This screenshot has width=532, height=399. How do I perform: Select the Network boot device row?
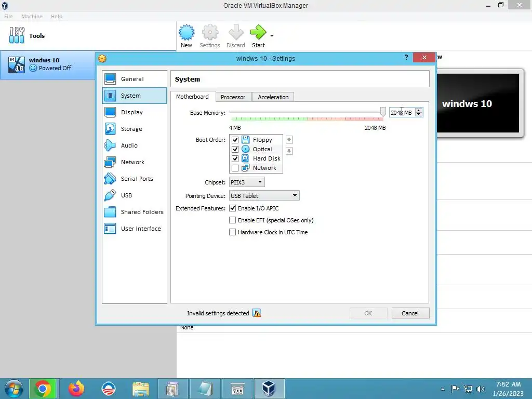[256, 168]
